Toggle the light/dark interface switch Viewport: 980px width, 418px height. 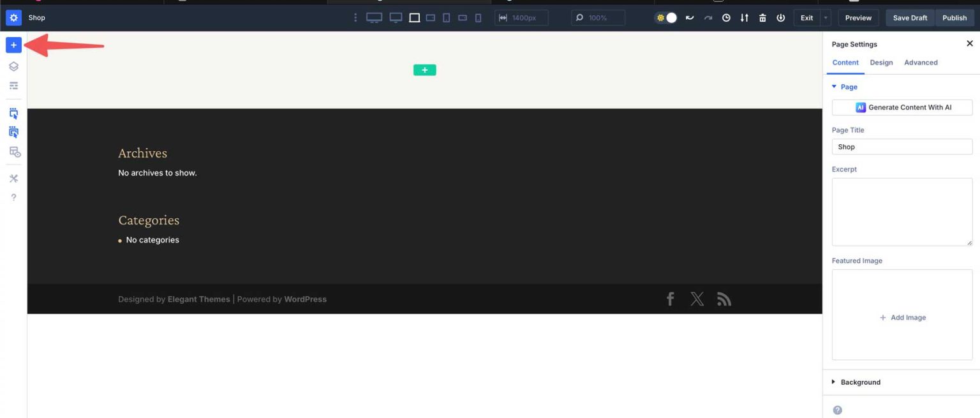point(665,17)
